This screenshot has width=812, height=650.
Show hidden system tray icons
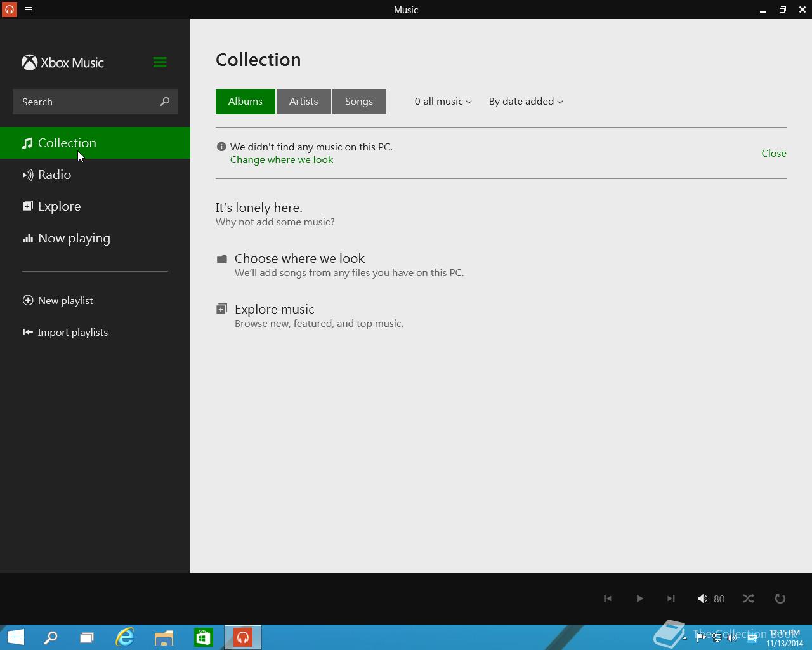point(684,638)
